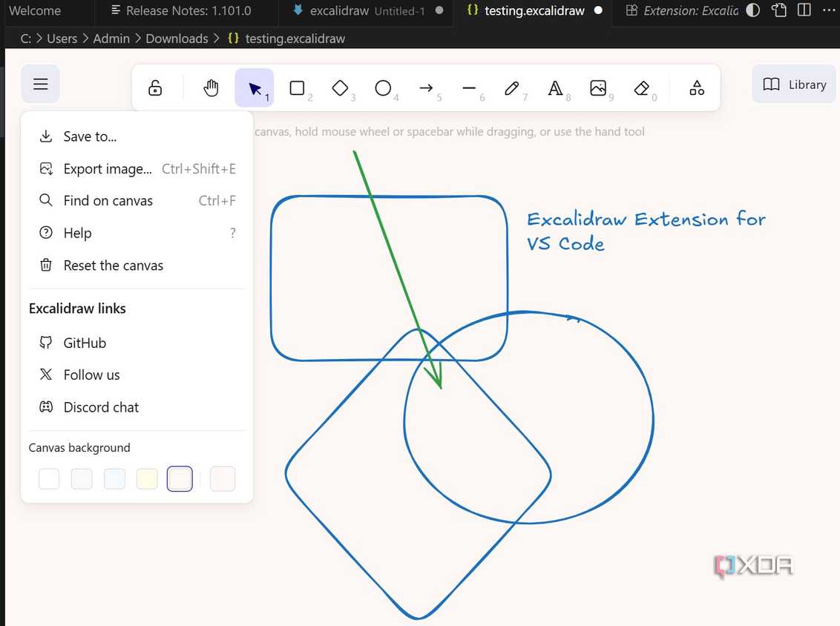Select the Hand panning tool
This screenshot has width=840, height=626.
[211, 88]
